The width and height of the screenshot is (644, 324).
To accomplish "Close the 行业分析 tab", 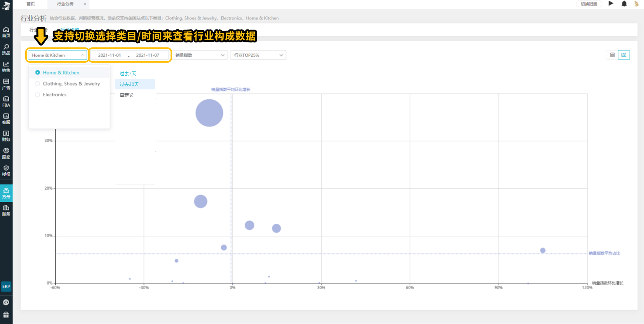I will click(85, 4).
